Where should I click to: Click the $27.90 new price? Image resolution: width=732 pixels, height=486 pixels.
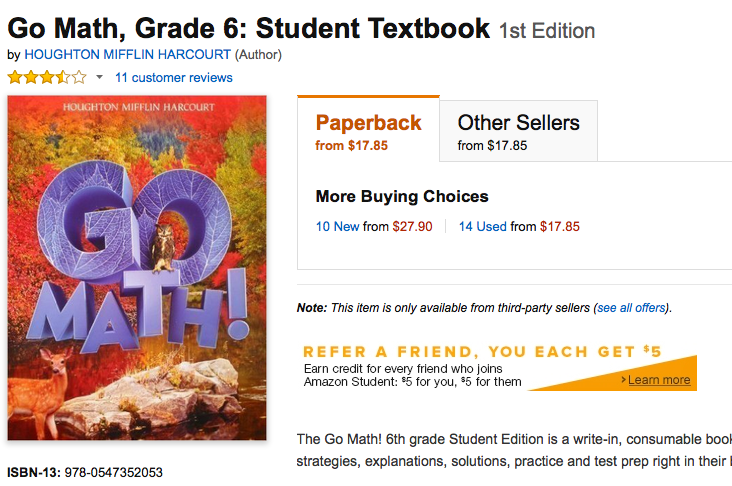[412, 227]
